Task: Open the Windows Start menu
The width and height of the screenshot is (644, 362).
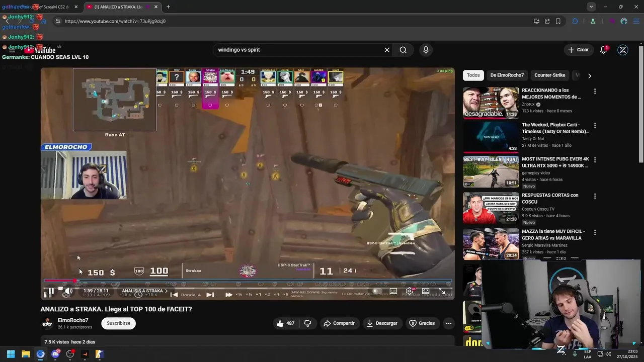Action: [x=11, y=354]
